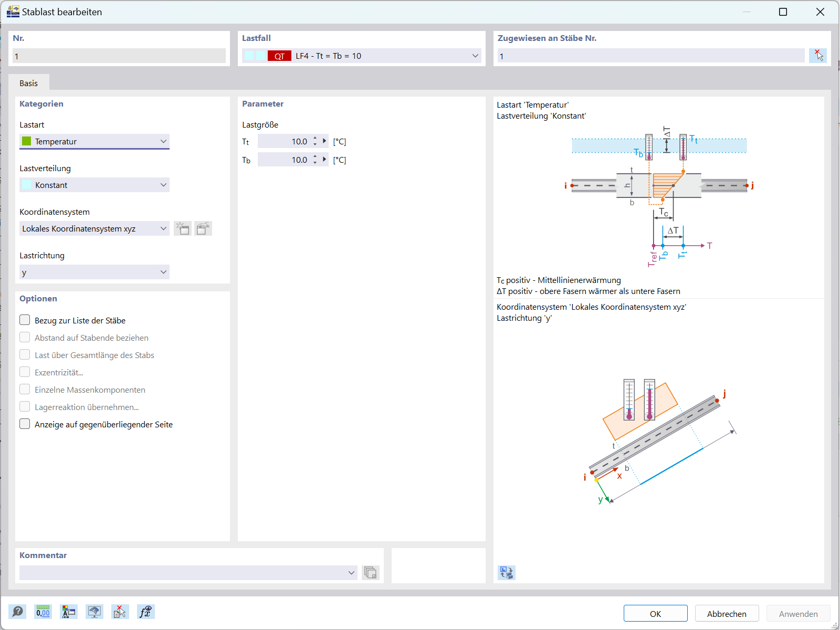Enable 'Anzeige auf gegenüberliegender Seite'
Image resolution: width=840 pixels, height=630 pixels.
point(25,424)
